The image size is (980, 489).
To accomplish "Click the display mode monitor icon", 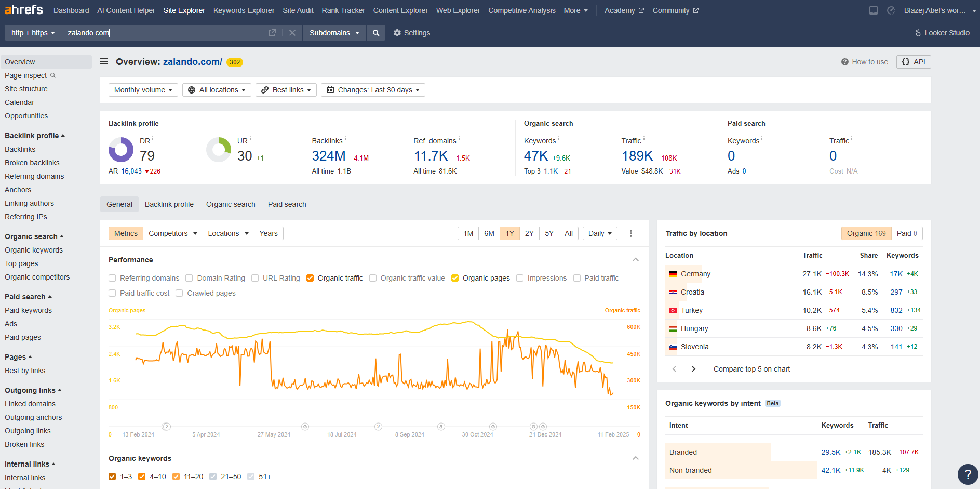I will (x=874, y=10).
